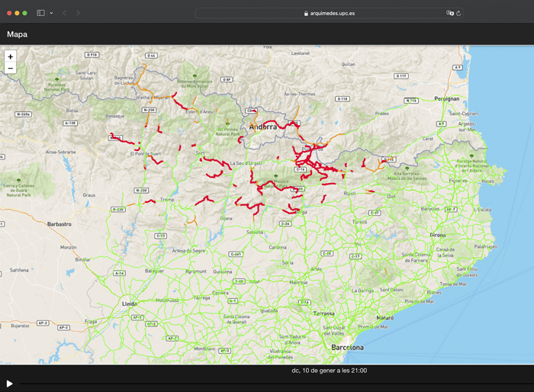Click the Lleida city label

tap(130, 303)
